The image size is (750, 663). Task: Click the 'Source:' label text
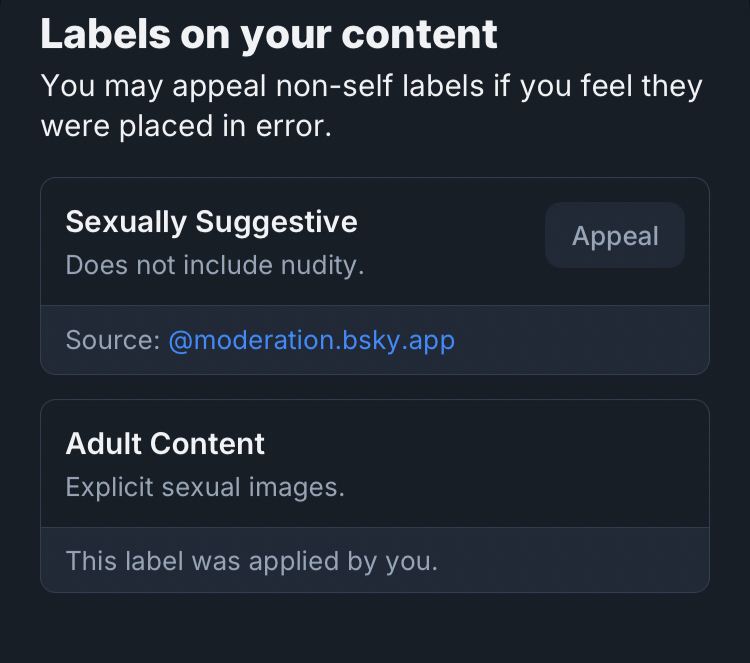[x=112, y=340]
